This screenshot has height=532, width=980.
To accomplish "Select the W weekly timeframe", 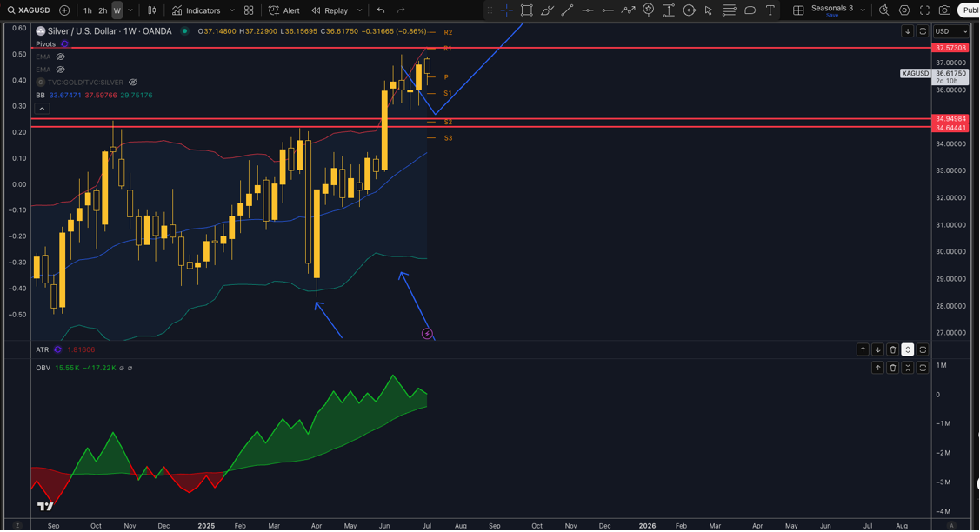I will [117, 10].
